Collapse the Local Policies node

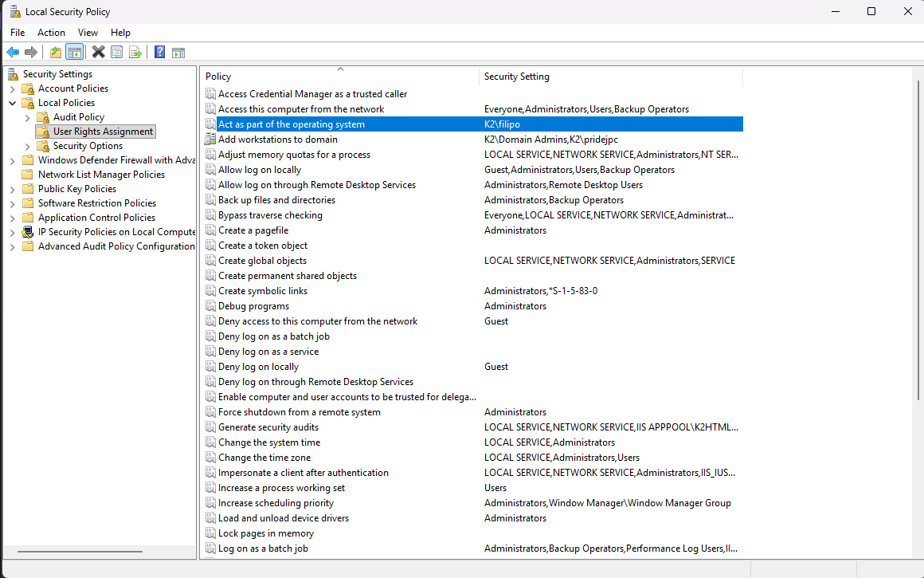click(13, 103)
